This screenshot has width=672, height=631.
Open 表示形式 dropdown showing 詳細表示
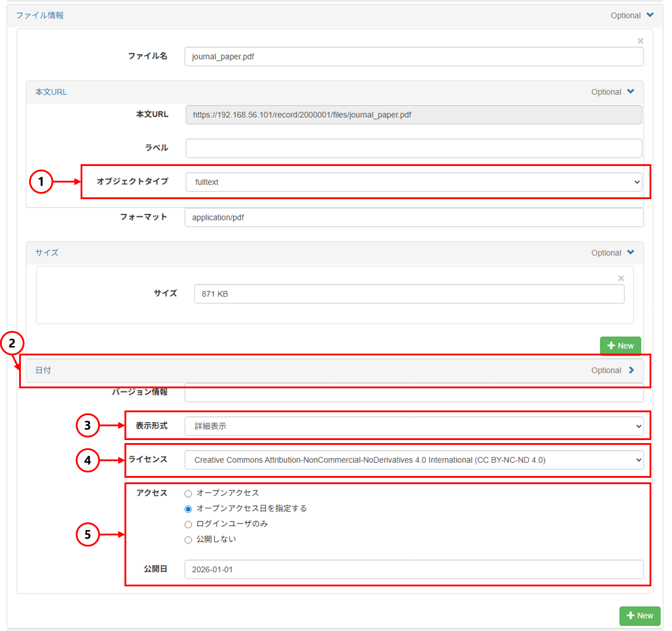click(414, 426)
